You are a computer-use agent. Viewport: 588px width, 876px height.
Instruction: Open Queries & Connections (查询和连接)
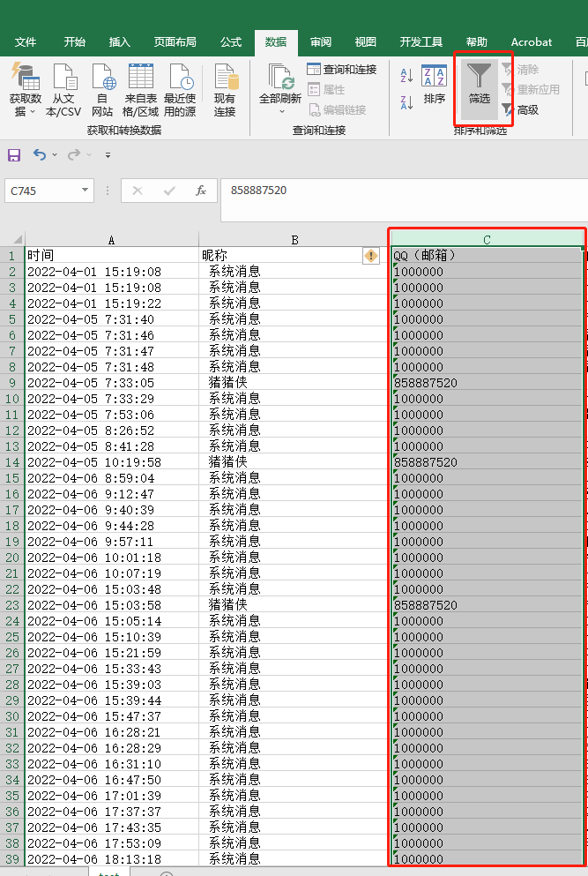click(x=342, y=70)
